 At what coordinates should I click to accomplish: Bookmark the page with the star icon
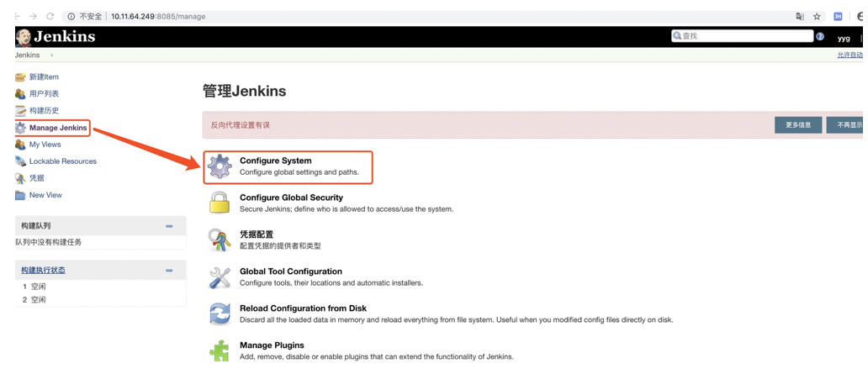click(817, 17)
